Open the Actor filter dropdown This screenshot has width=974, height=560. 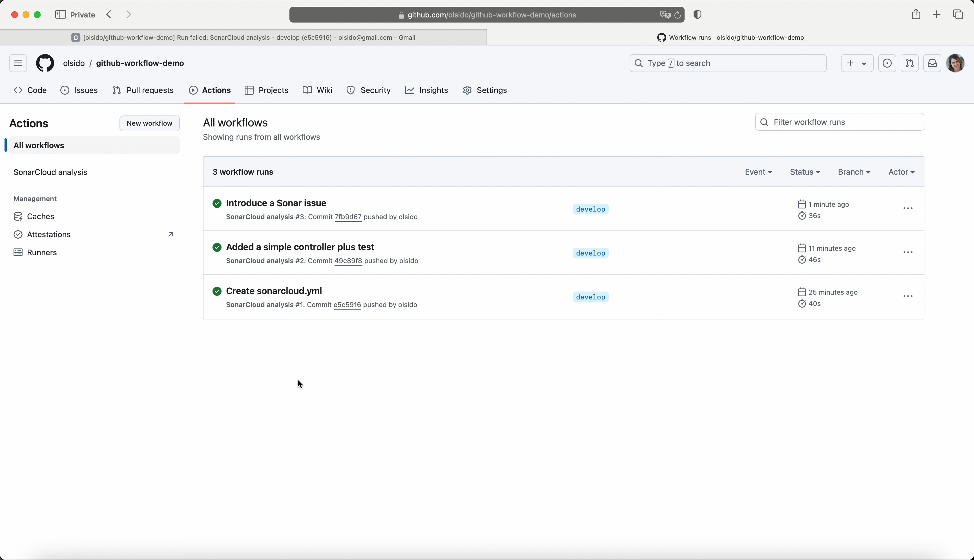pos(901,172)
